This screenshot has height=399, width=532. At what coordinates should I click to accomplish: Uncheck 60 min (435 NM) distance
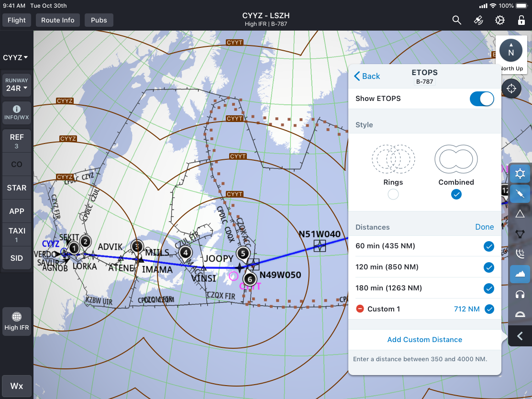(489, 246)
